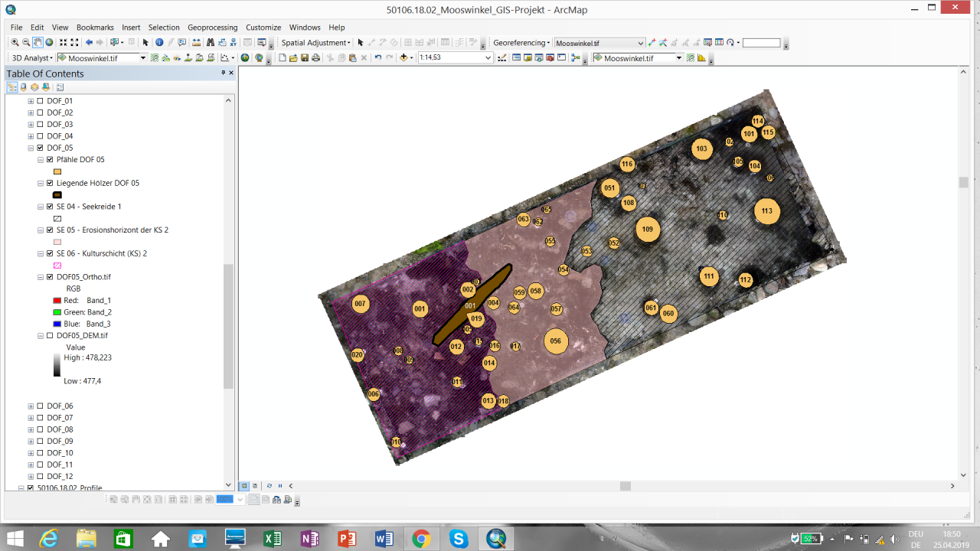Uncheck the Pfähle DOF 05 layer

50,160
